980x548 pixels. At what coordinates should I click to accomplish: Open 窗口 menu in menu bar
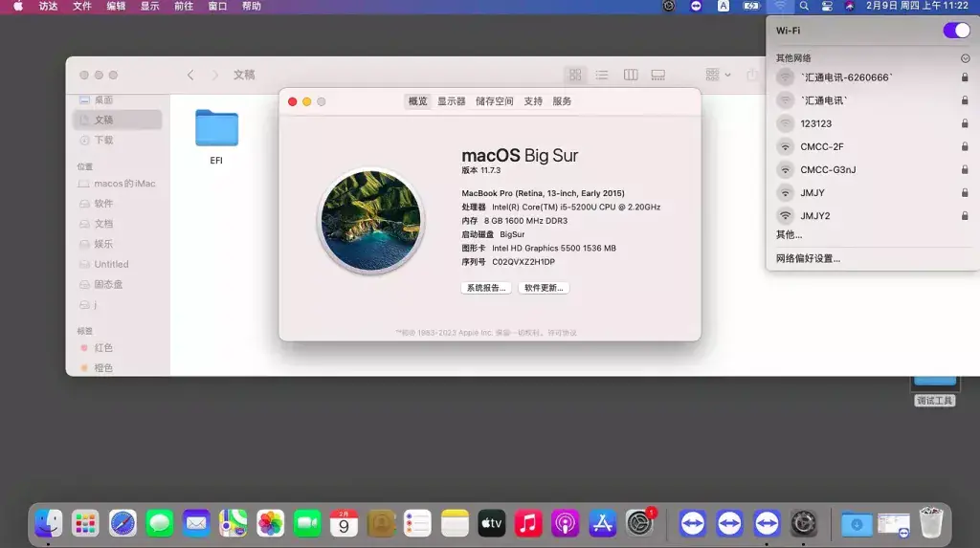(217, 7)
